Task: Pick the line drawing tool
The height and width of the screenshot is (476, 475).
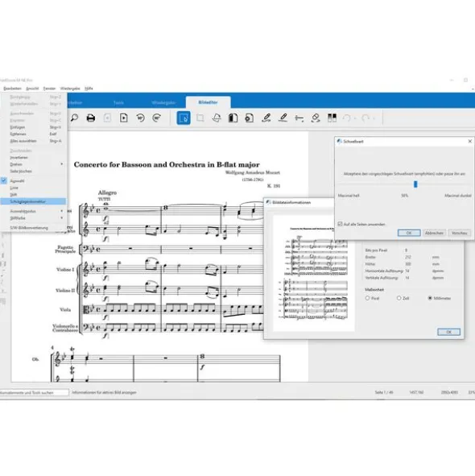Action: click(x=299, y=118)
